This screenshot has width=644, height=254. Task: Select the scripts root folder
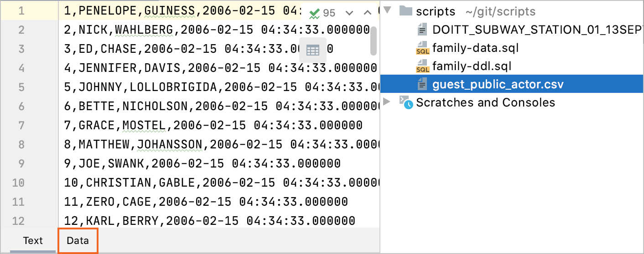pos(436,11)
